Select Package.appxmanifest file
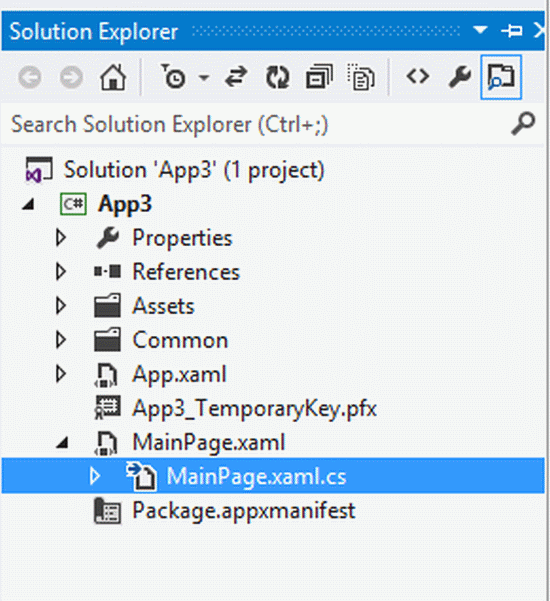The width and height of the screenshot is (550, 601). coord(244,511)
